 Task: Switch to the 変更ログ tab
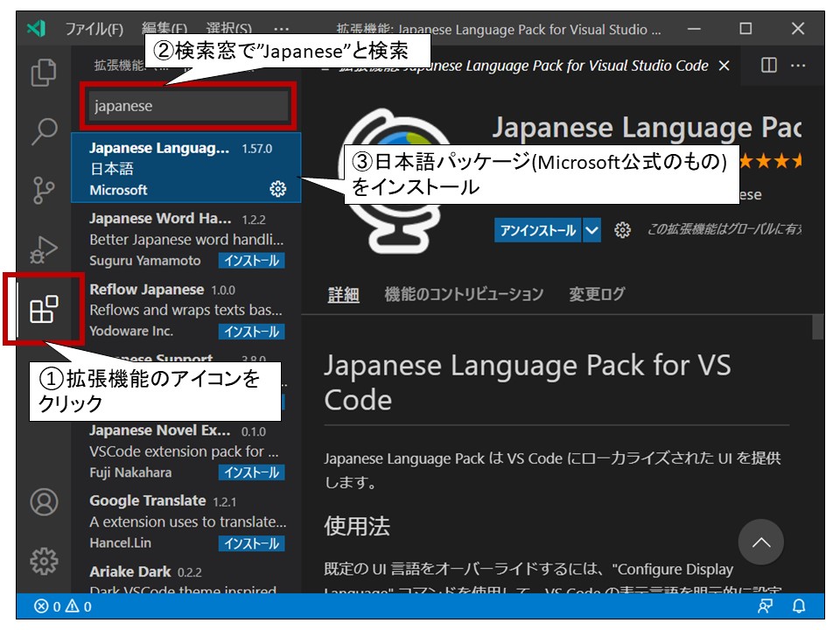597,294
